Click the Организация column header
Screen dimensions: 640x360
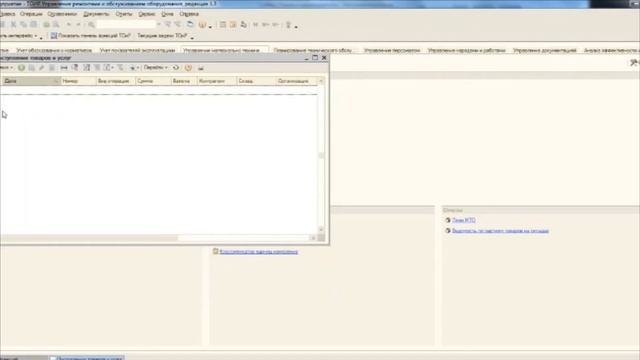pyautogui.click(x=297, y=81)
